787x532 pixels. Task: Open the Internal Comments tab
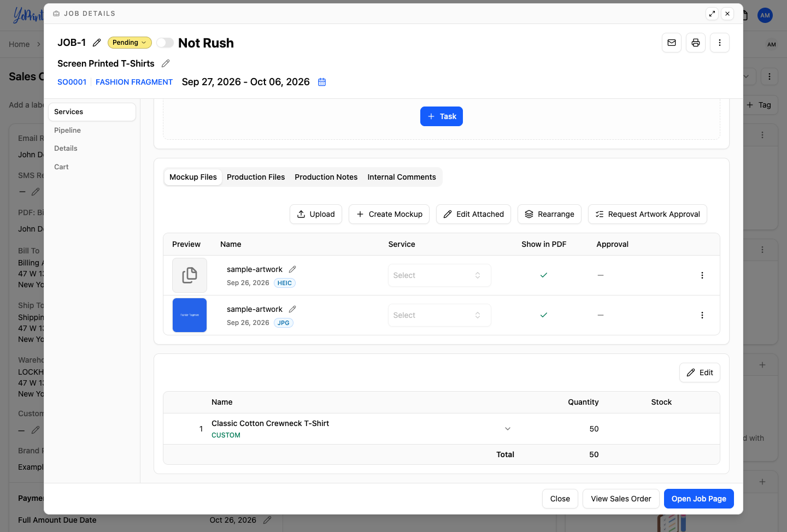click(x=402, y=177)
